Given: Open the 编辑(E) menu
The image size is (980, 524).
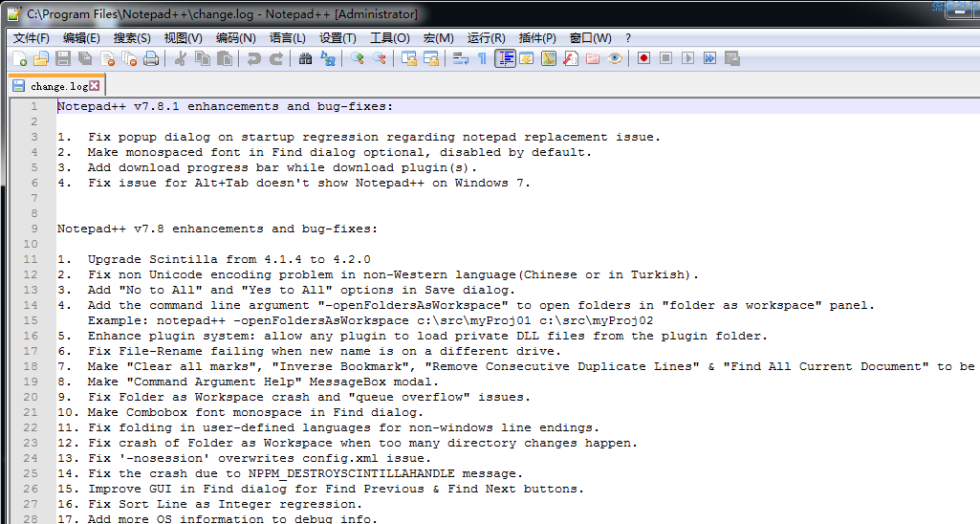Looking at the screenshot, I should (x=81, y=38).
